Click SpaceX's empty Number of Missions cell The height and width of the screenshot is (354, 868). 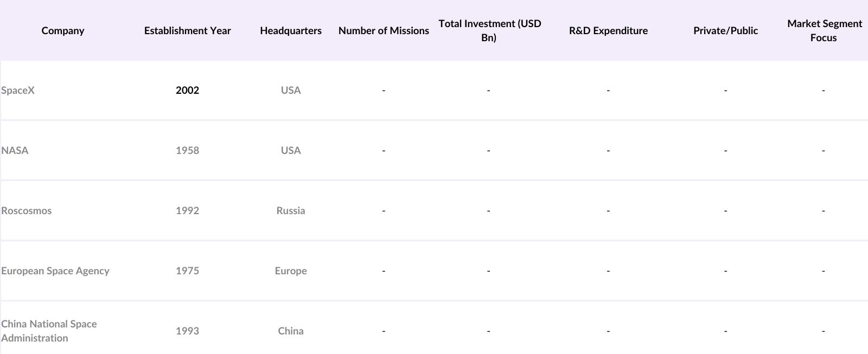click(384, 91)
